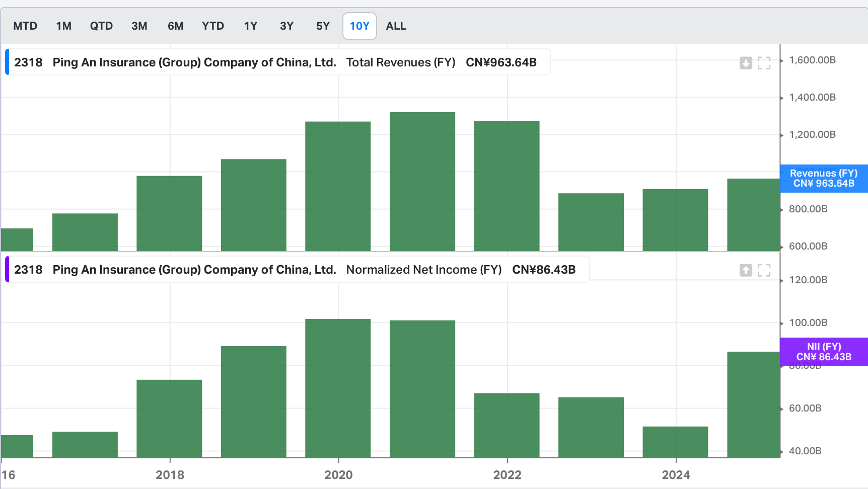Screen dimensions: 868x489
Task: Click the Revenues (FY) axis label badge
Action: [823, 178]
